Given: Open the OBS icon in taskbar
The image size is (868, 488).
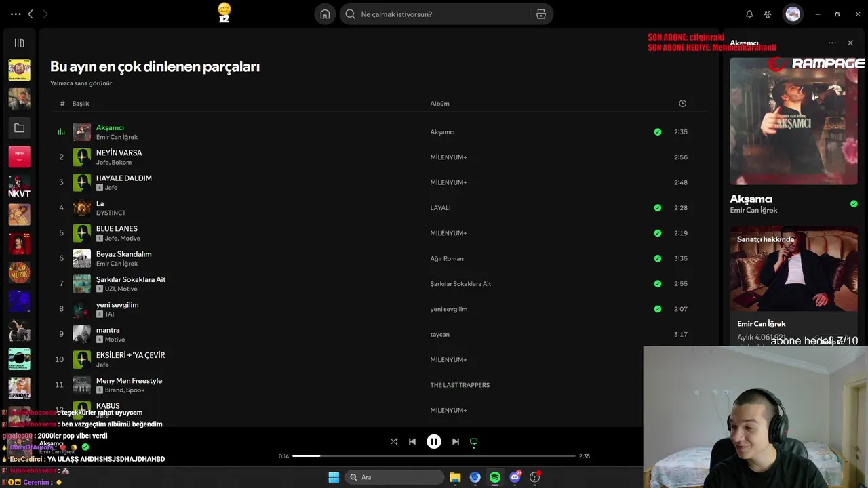Looking at the screenshot, I should 535,477.
